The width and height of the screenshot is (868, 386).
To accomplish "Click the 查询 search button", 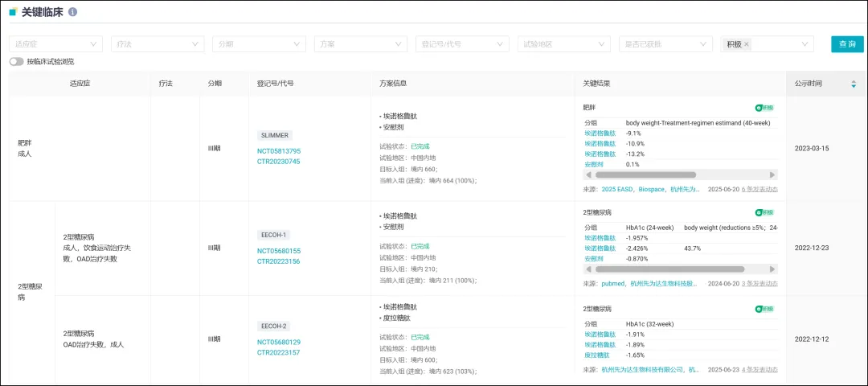I will (846, 44).
